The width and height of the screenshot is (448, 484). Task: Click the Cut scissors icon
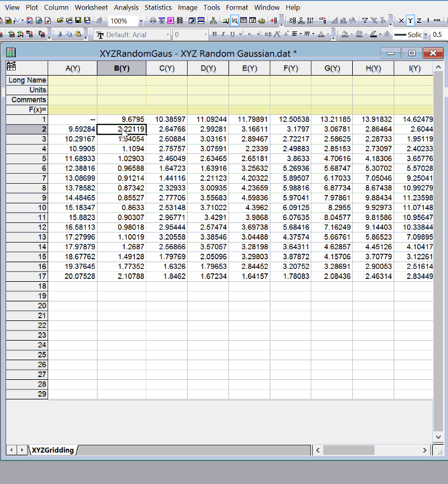click(59, 34)
